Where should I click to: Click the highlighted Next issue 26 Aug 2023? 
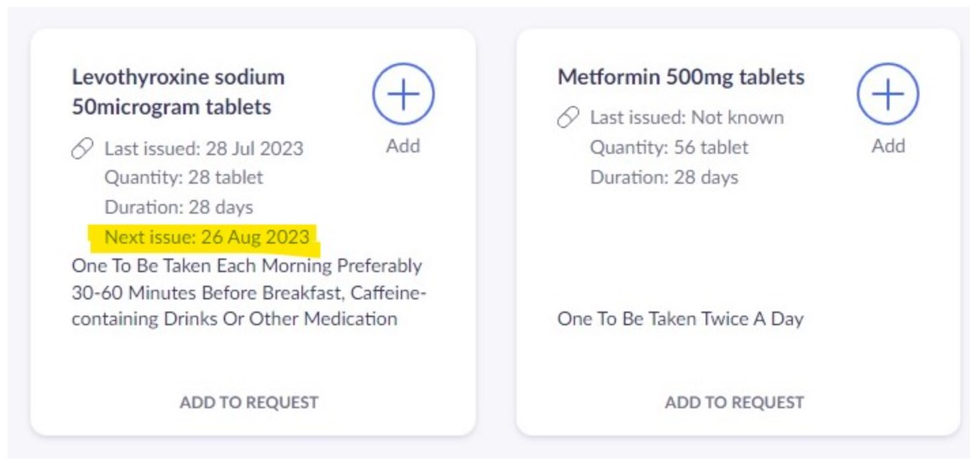coord(206,237)
